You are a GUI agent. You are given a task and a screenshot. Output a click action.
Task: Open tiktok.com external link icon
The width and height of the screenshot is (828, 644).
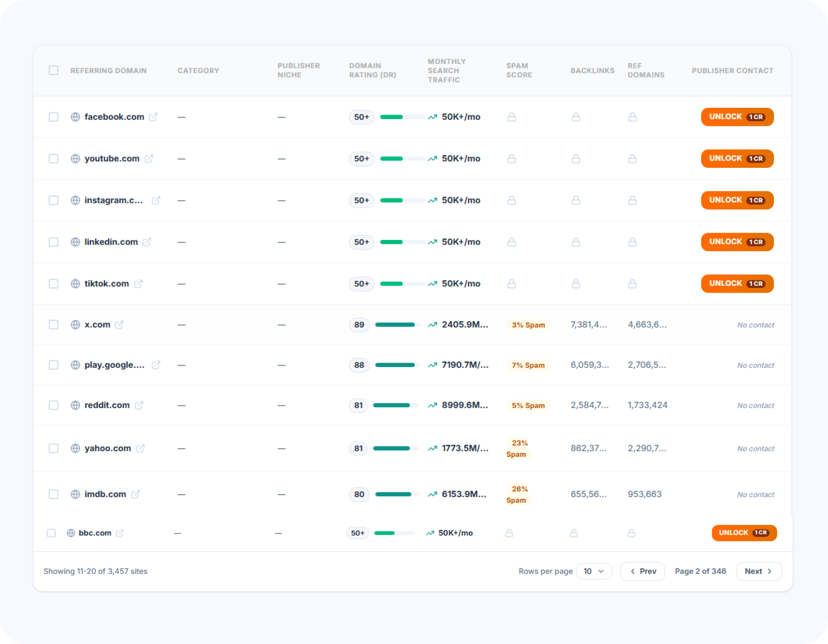click(x=138, y=284)
